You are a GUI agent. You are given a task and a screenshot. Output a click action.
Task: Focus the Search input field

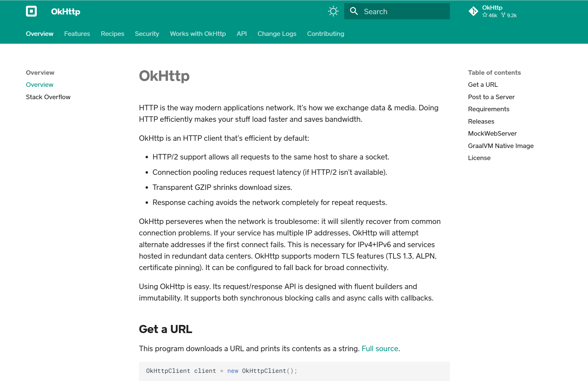[x=397, y=11]
